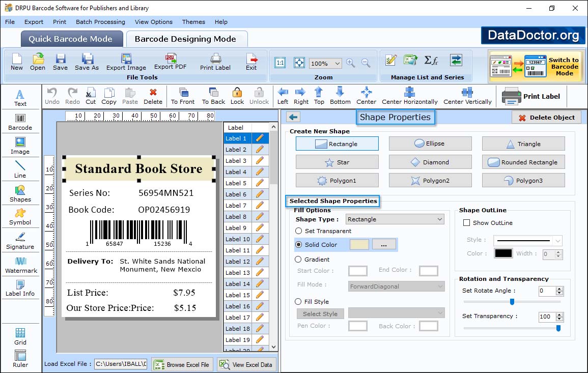This screenshot has height=373, width=588.
Task: Lock the selected object
Action: pyautogui.click(x=237, y=96)
